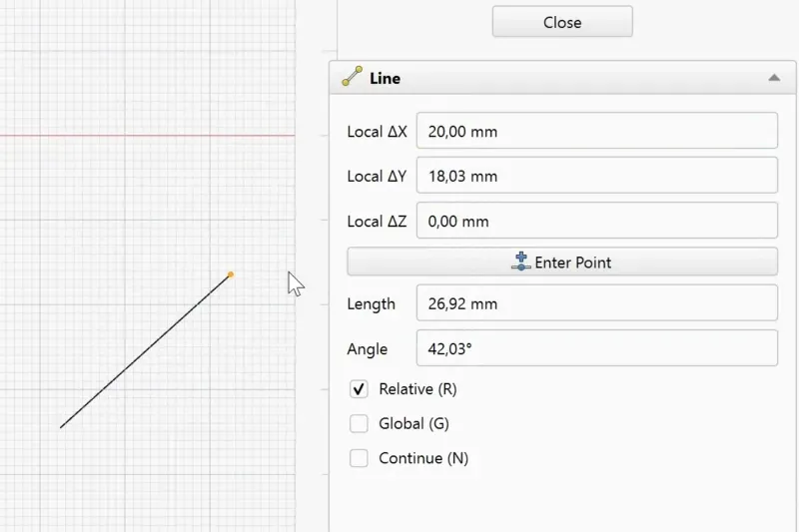Click the Angle label
This screenshot has width=799, height=532.
pyautogui.click(x=368, y=349)
